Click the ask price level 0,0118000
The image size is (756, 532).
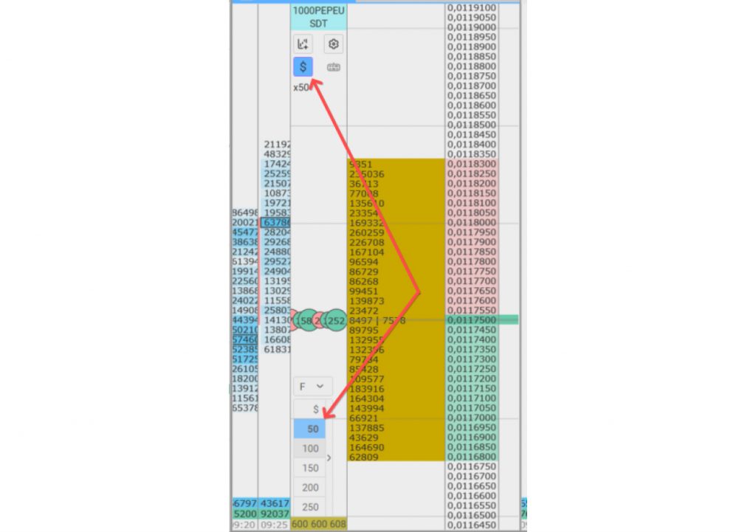475,223
